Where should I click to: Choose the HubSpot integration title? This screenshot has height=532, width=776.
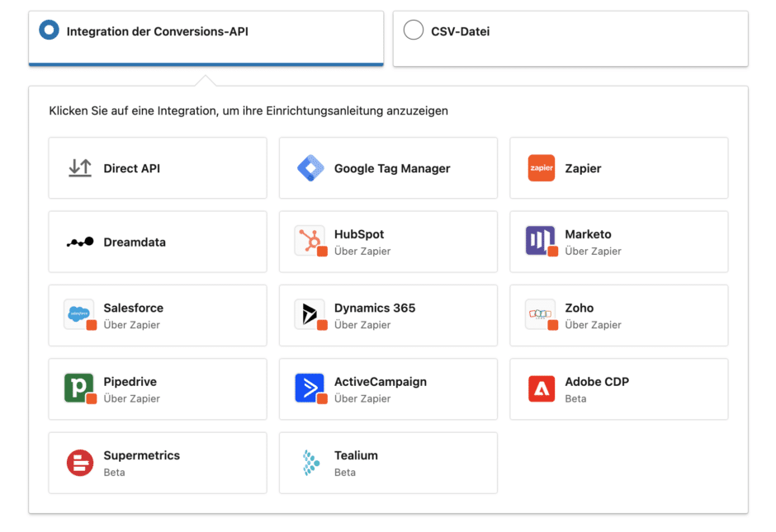point(359,234)
